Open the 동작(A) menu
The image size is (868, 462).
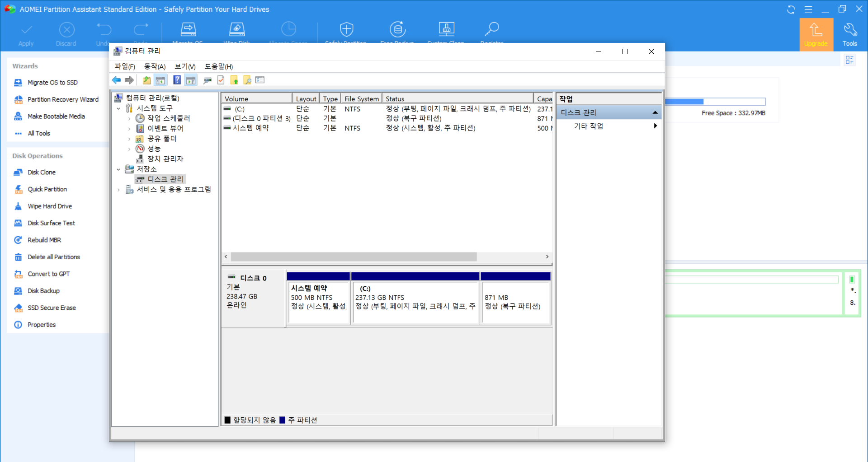155,66
